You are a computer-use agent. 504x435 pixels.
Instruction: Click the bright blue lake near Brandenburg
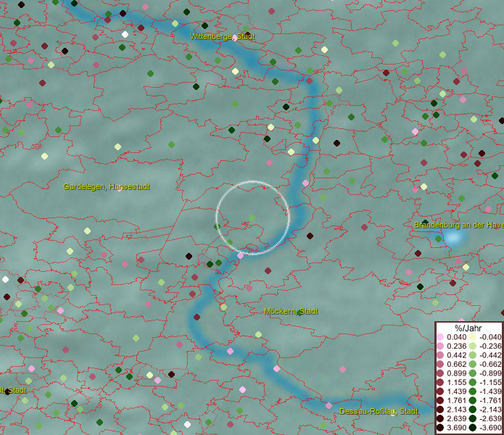tap(454, 239)
